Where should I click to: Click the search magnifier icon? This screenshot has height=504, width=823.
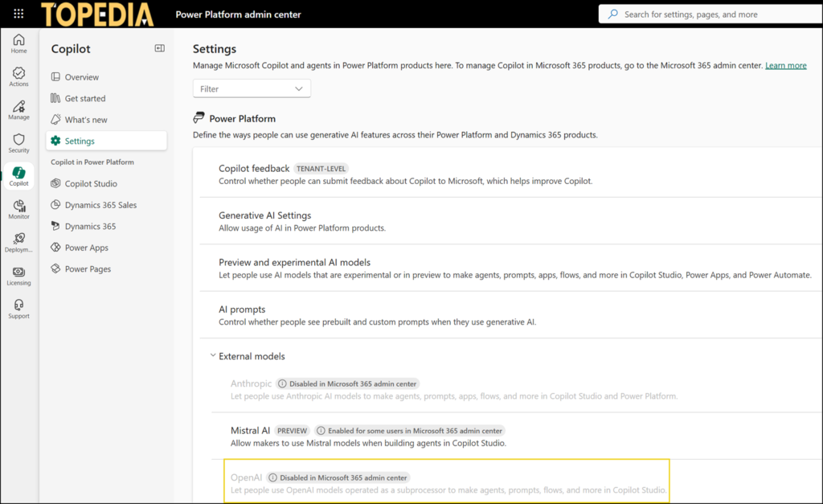click(612, 14)
